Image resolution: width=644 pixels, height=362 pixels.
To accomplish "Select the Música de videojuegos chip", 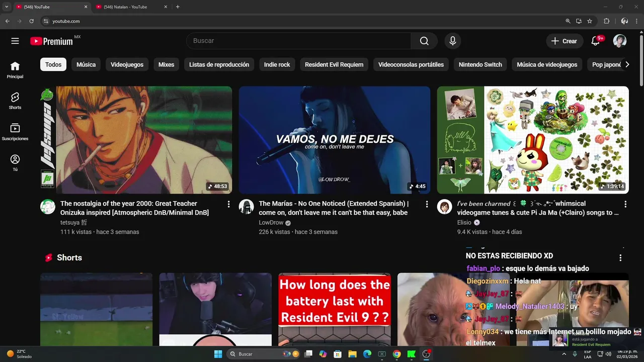I will point(547,64).
